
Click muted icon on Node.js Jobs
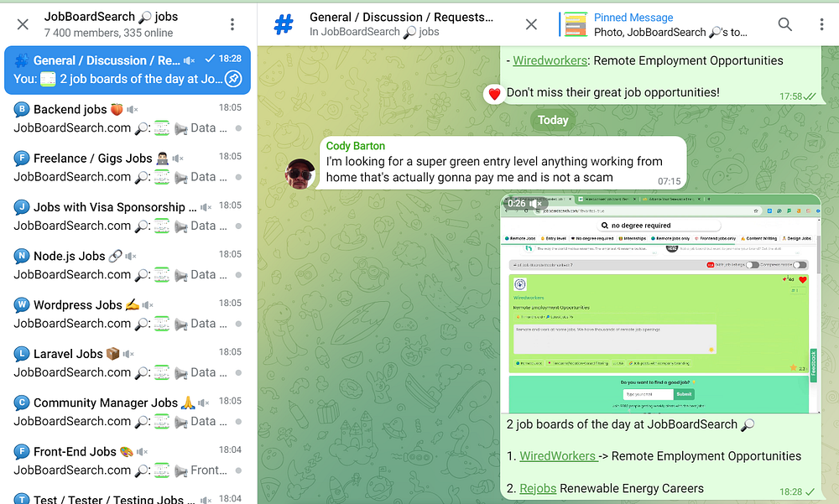coord(131,257)
